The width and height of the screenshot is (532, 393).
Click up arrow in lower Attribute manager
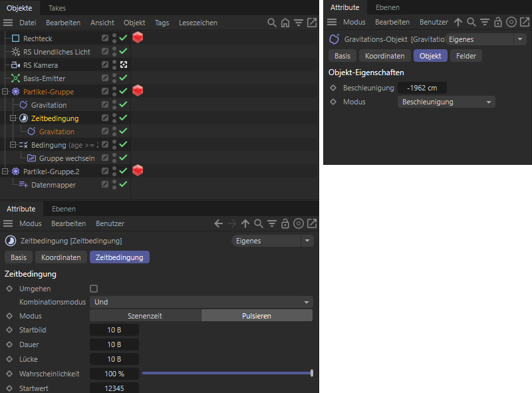click(245, 223)
